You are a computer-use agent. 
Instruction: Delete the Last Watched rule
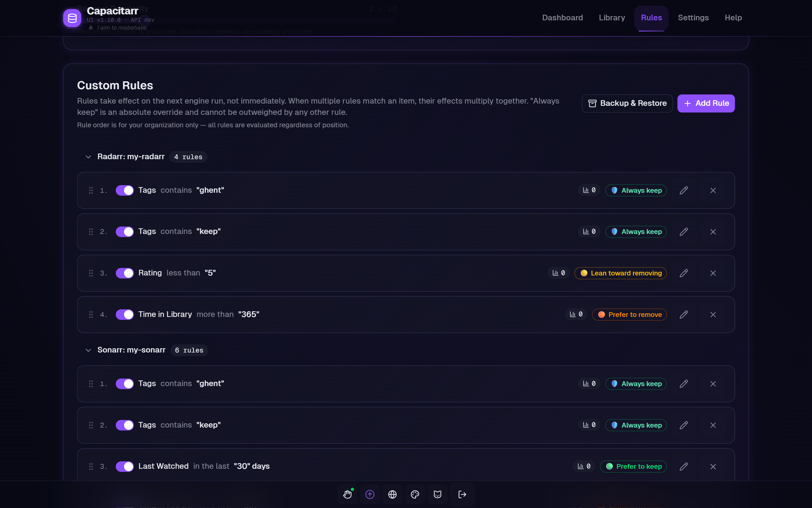[x=713, y=466]
